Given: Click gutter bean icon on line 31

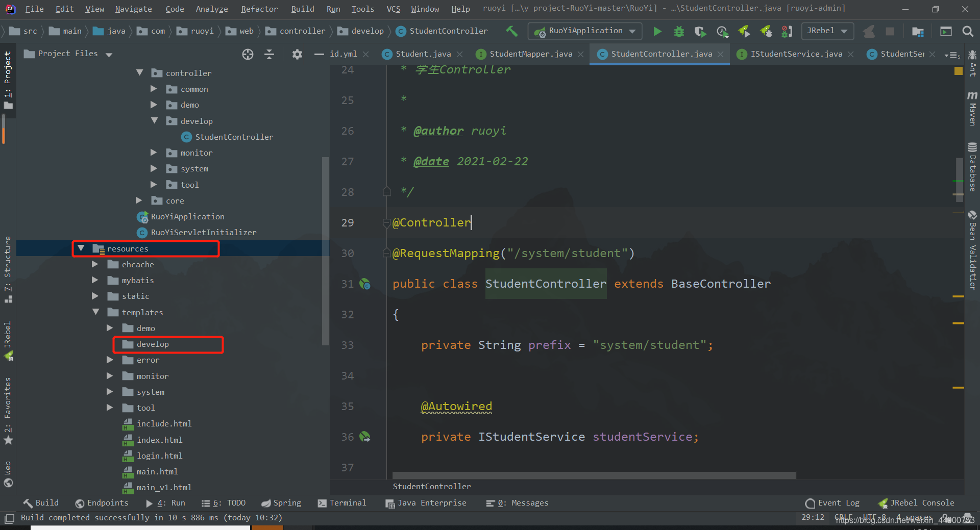Looking at the screenshot, I should [x=365, y=284].
